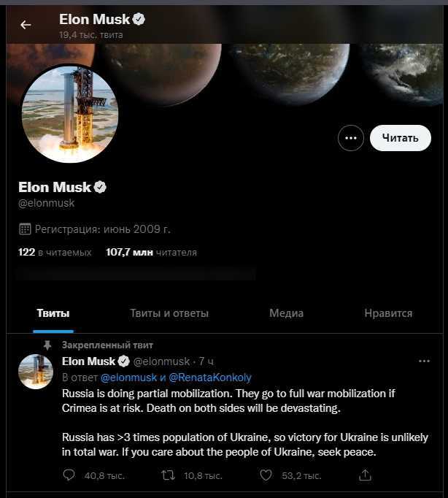Follow Elon Musk with the Читать button
Viewport: 448px width, 498px height.
click(x=401, y=138)
